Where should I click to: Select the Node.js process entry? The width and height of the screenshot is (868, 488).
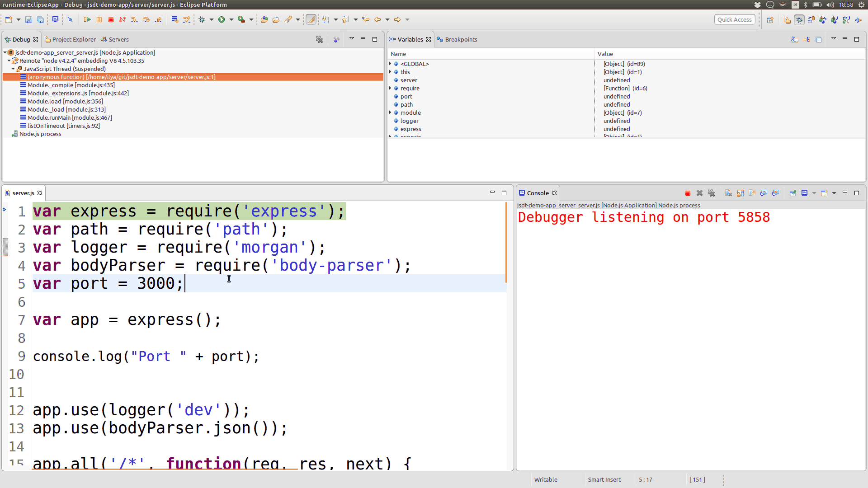pyautogui.click(x=40, y=134)
